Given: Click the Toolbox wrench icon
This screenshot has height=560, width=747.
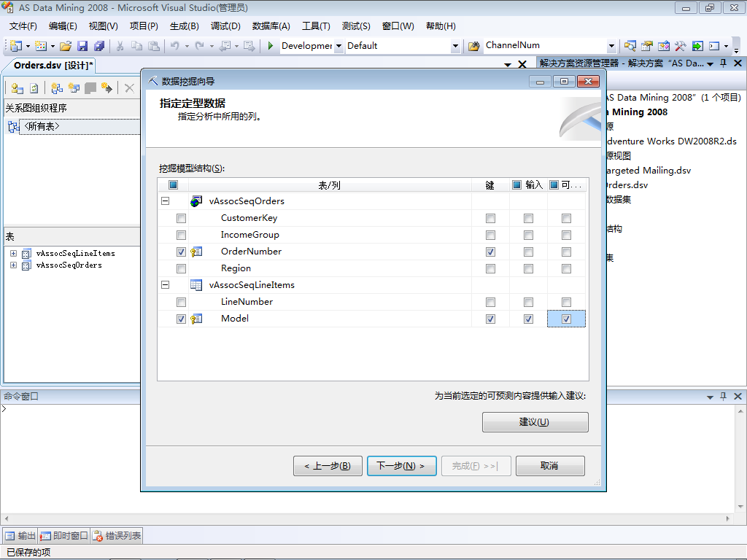Looking at the screenshot, I should [x=681, y=46].
